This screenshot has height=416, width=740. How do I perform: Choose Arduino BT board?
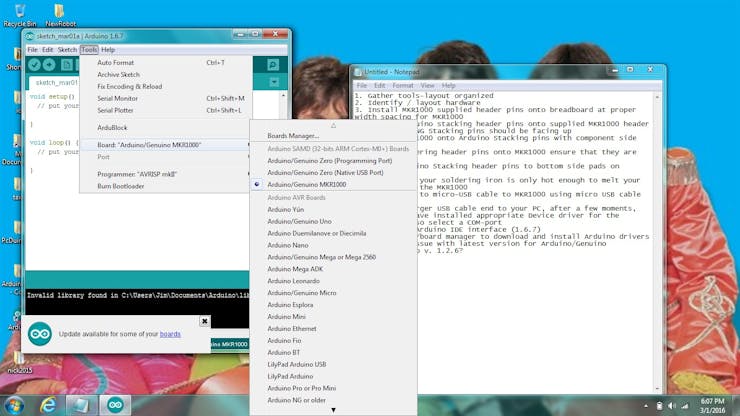pos(333,352)
